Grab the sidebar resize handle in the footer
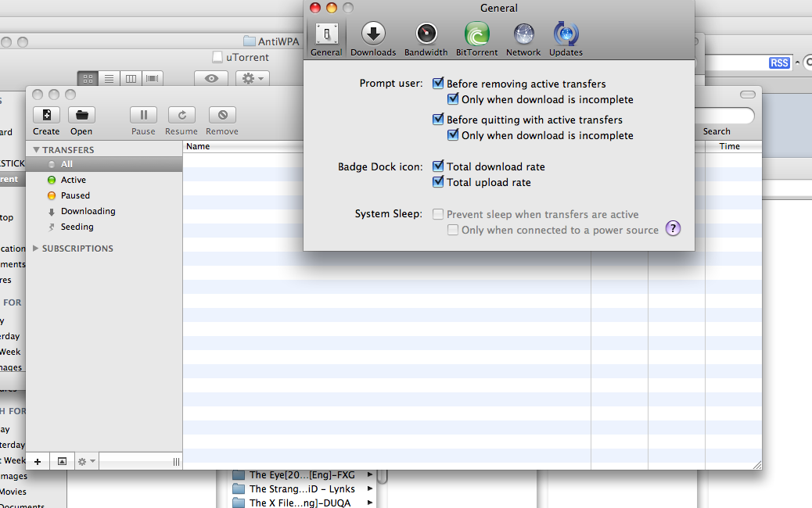The height and width of the screenshot is (508, 812). click(x=176, y=461)
